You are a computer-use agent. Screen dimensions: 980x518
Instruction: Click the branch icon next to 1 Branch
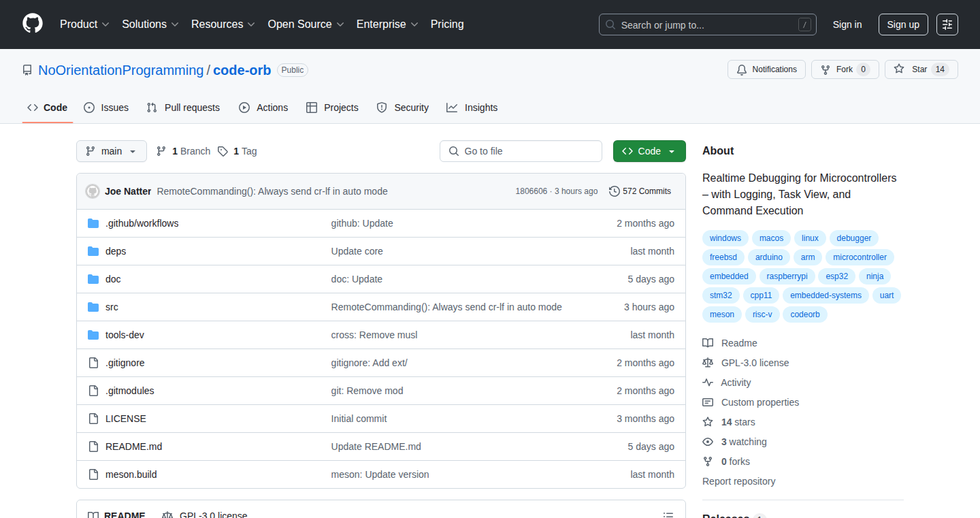pos(161,151)
